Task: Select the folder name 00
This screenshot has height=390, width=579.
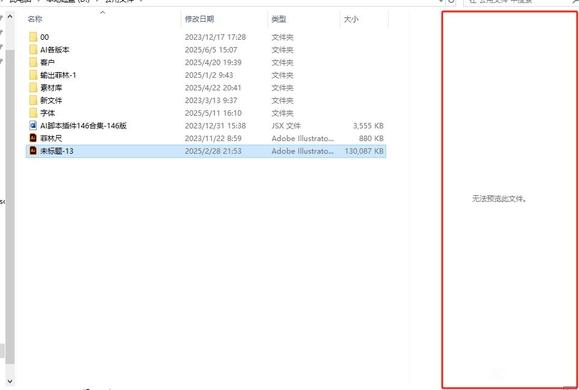Action: [x=44, y=37]
